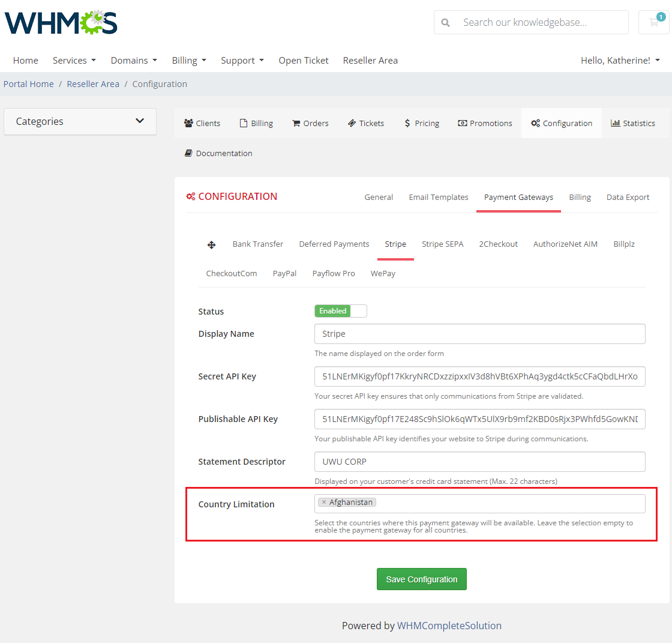Image resolution: width=672 pixels, height=643 pixels.
Task: Select the Billplz gateway tab
Action: tap(624, 244)
